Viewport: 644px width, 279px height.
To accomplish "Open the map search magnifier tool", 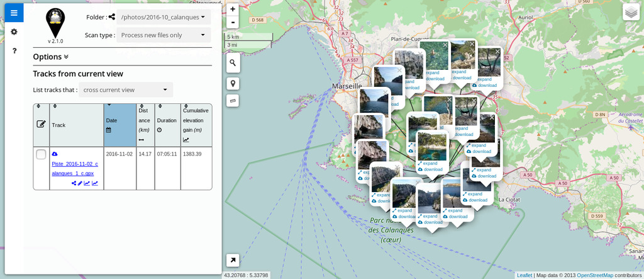I will pyautogui.click(x=233, y=63).
